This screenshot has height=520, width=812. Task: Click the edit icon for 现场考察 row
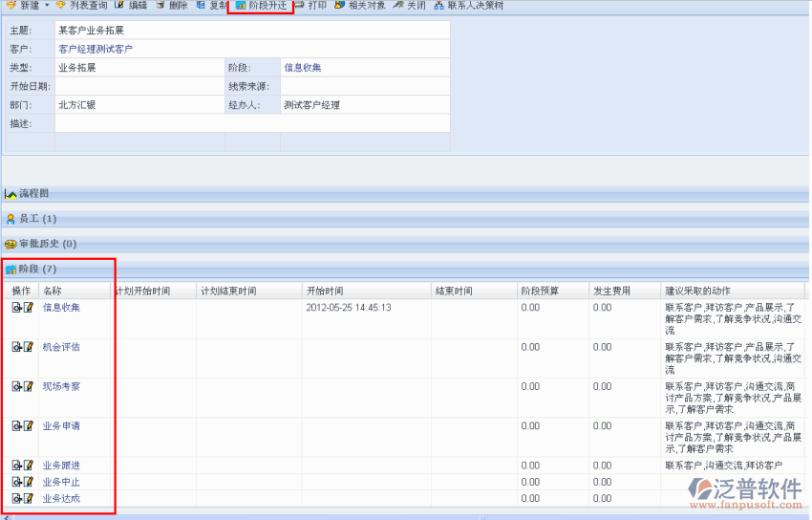pos(29,386)
